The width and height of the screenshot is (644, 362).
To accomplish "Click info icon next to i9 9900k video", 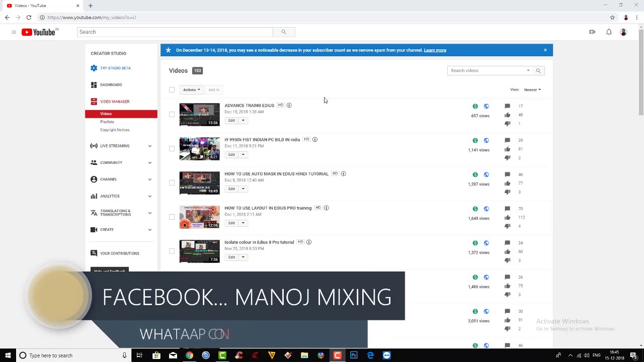I will point(314,140).
